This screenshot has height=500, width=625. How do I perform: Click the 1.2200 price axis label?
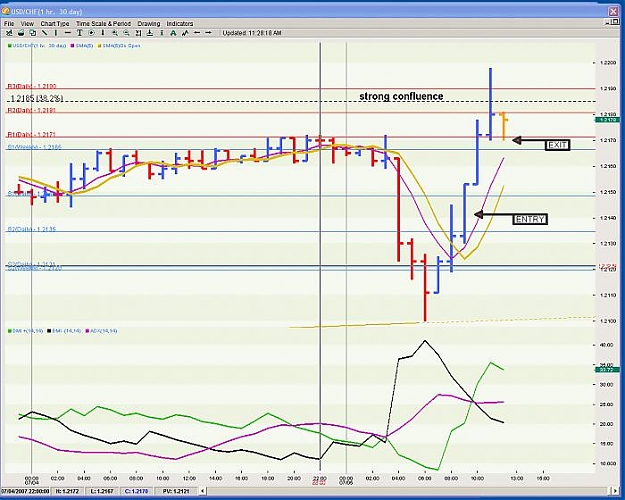pyautogui.click(x=608, y=63)
